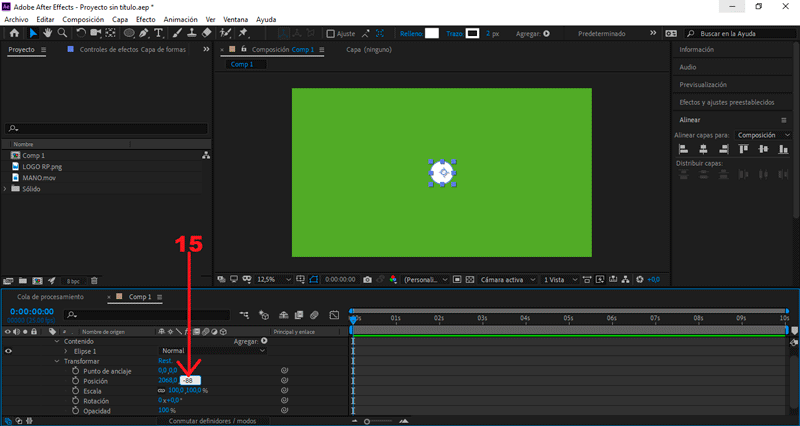The image size is (800, 426).
Task: Enable the Ajuste snapping checkbox
Action: pyautogui.click(x=331, y=34)
